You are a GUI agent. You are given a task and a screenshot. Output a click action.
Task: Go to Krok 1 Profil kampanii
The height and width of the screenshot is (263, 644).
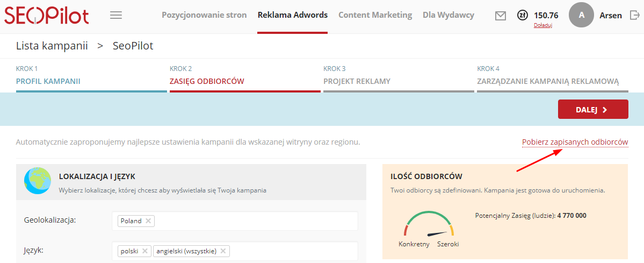pyautogui.click(x=48, y=81)
